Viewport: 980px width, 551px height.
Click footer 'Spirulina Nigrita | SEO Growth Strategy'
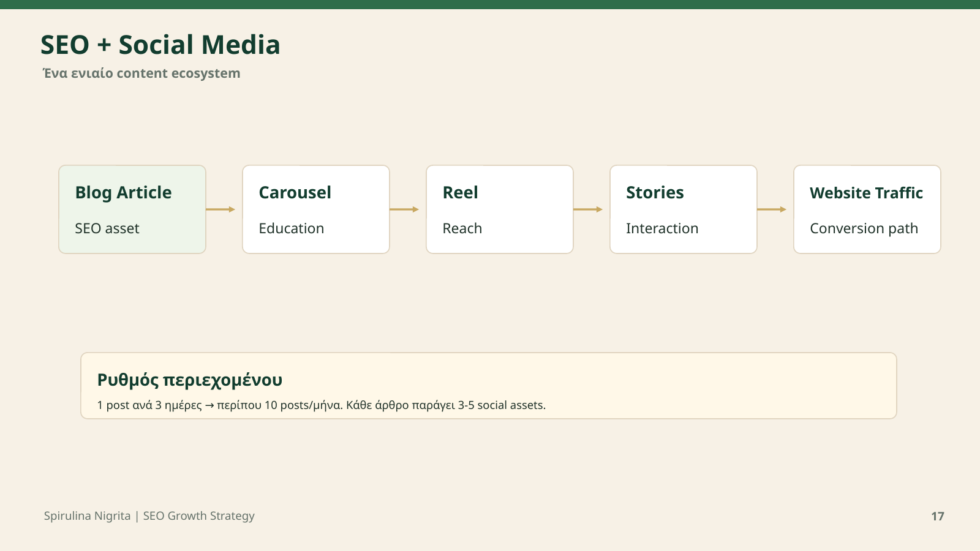pos(149,516)
